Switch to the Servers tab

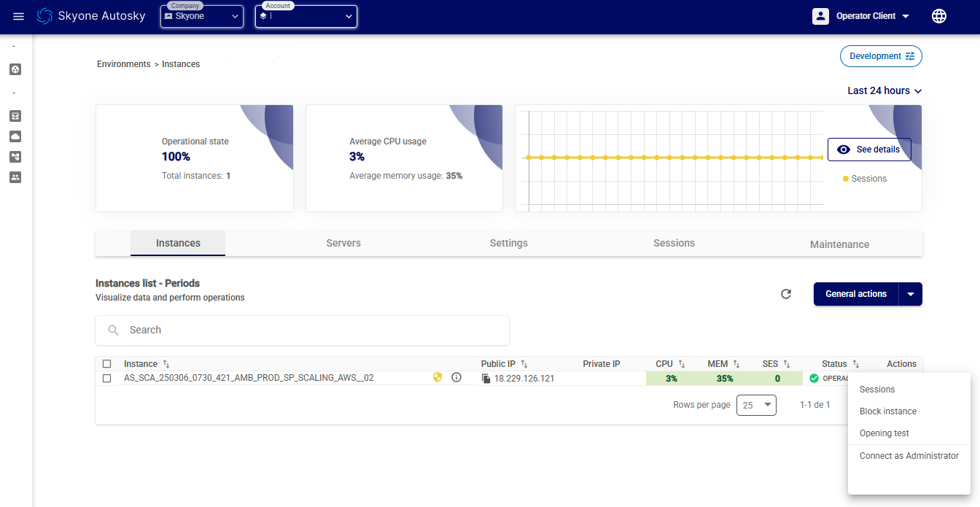point(343,243)
